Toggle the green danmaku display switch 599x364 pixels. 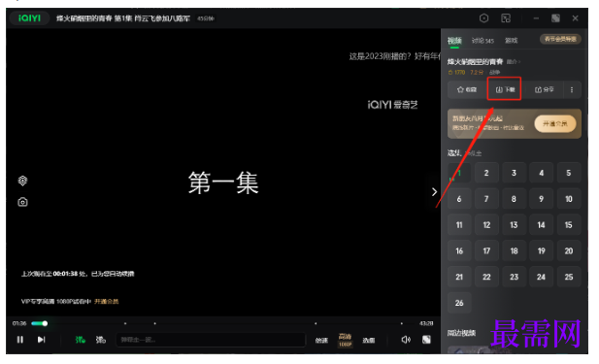pos(81,339)
